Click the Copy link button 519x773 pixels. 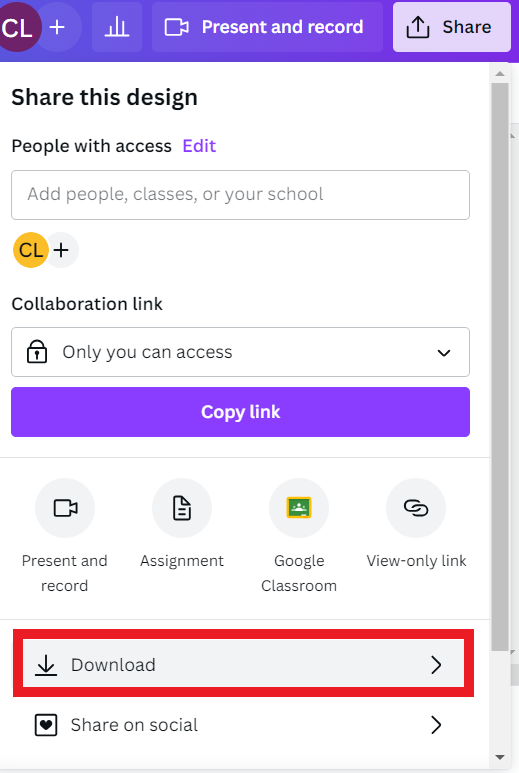pos(241,412)
